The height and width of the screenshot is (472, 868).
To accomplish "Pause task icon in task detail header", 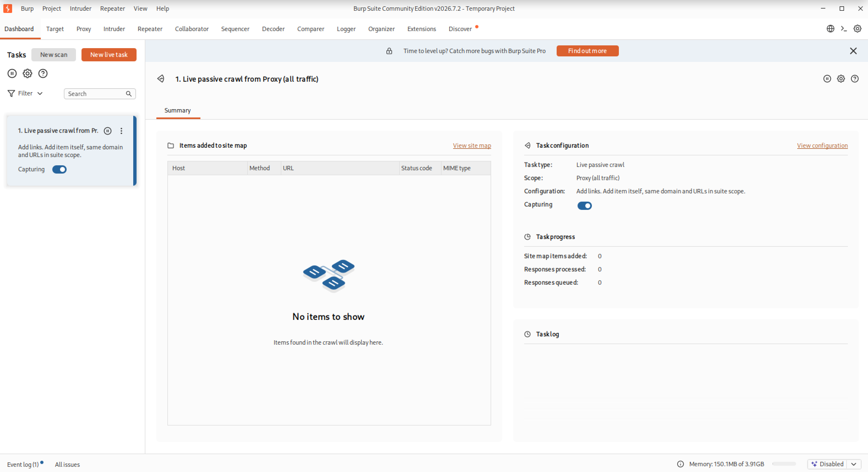I will 827,79.
